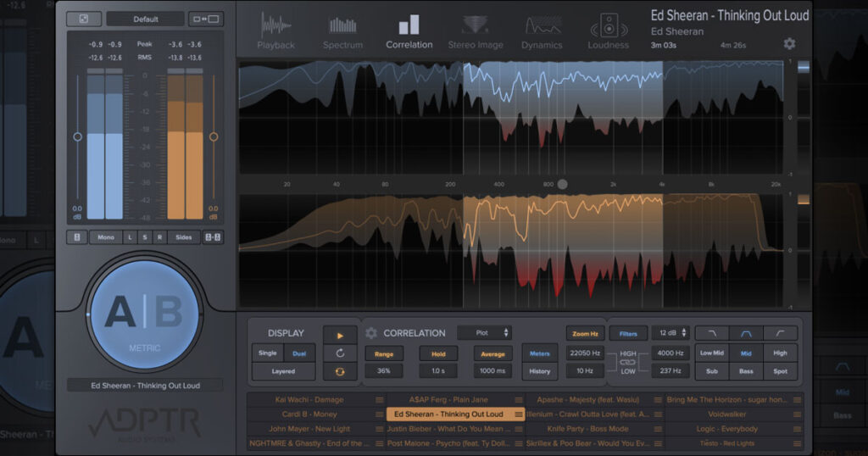Click the 36% range value field
This screenshot has width=868, height=456.
click(x=384, y=370)
